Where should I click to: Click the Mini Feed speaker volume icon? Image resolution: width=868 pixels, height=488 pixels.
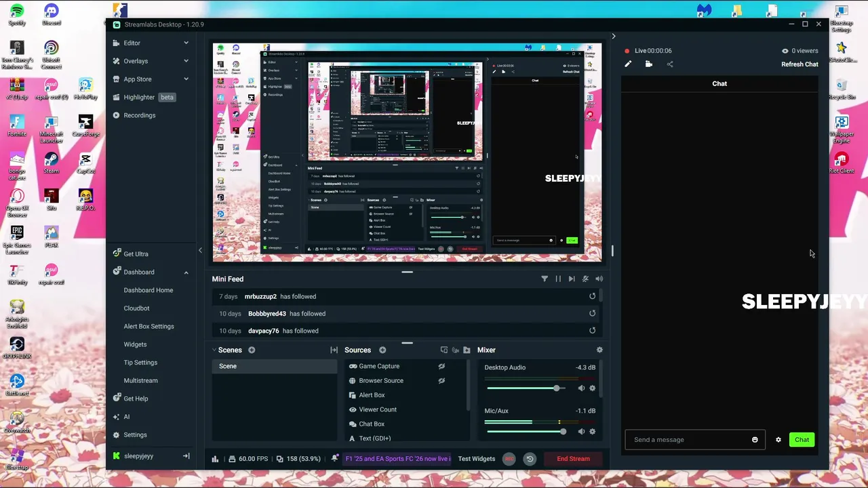pyautogui.click(x=599, y=279)
